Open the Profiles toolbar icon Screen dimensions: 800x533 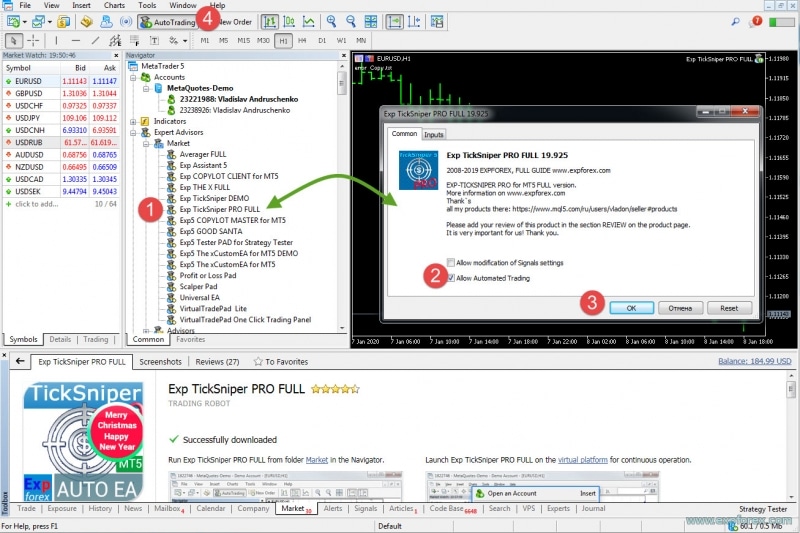(x=38, y=22)
